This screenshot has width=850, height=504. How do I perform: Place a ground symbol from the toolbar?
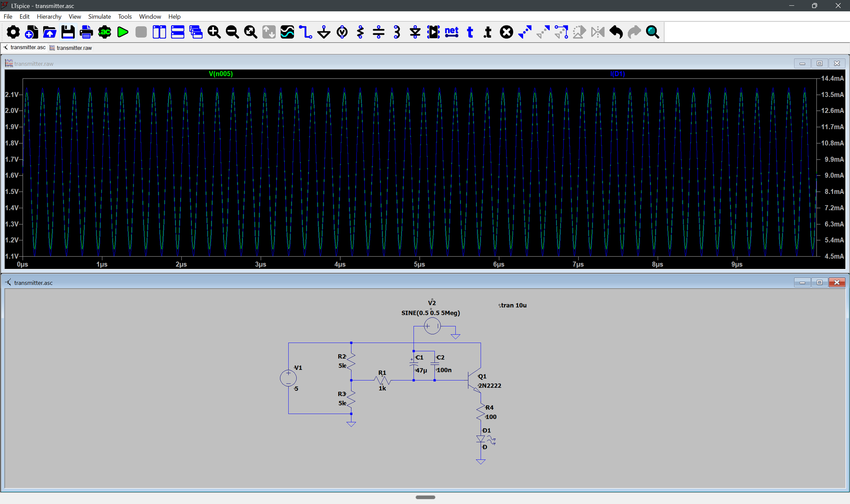click(x=324, y=32)
